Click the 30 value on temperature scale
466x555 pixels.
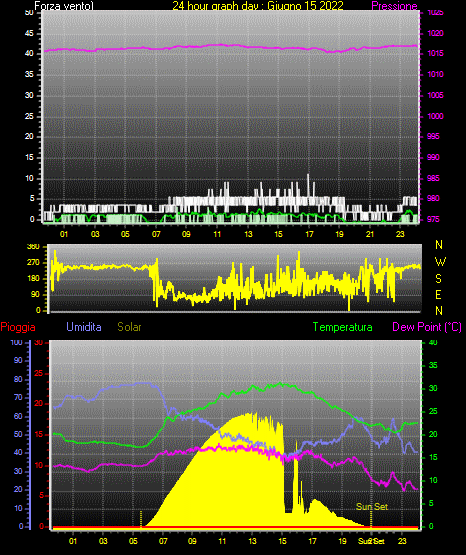433,388
